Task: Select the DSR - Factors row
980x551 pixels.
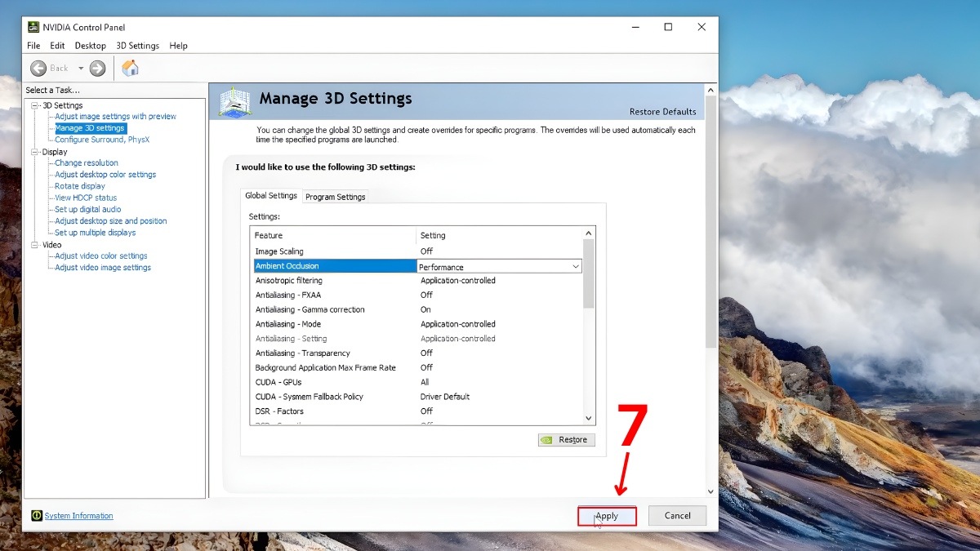Action: click(x=416, y=411)
